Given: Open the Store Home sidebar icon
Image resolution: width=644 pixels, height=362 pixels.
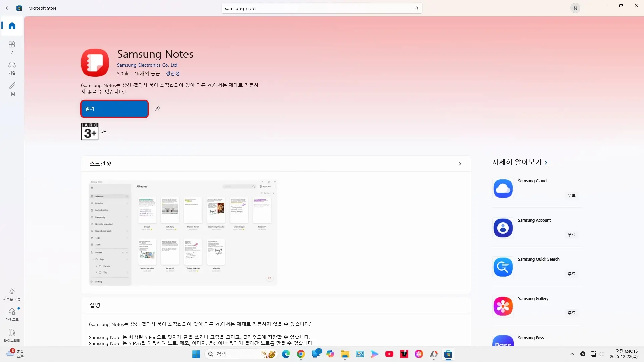Looking at the screenshot, I should tap(12, 25).
